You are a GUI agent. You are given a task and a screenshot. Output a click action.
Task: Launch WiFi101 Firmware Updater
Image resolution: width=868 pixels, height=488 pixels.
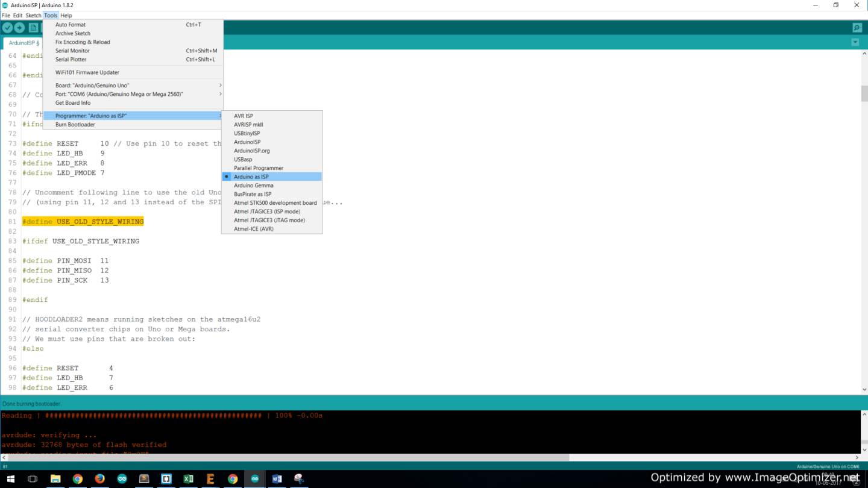133,72
